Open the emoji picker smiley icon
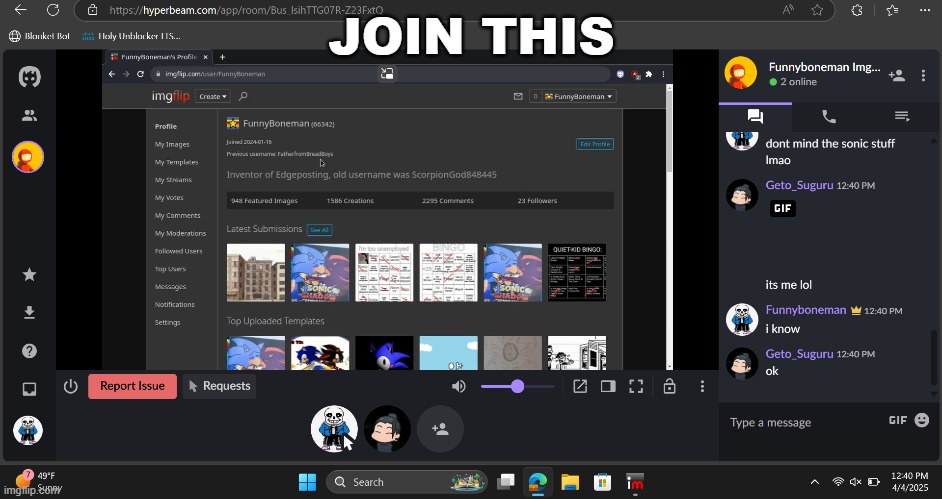The image size is (942, 499). point(922,420)
